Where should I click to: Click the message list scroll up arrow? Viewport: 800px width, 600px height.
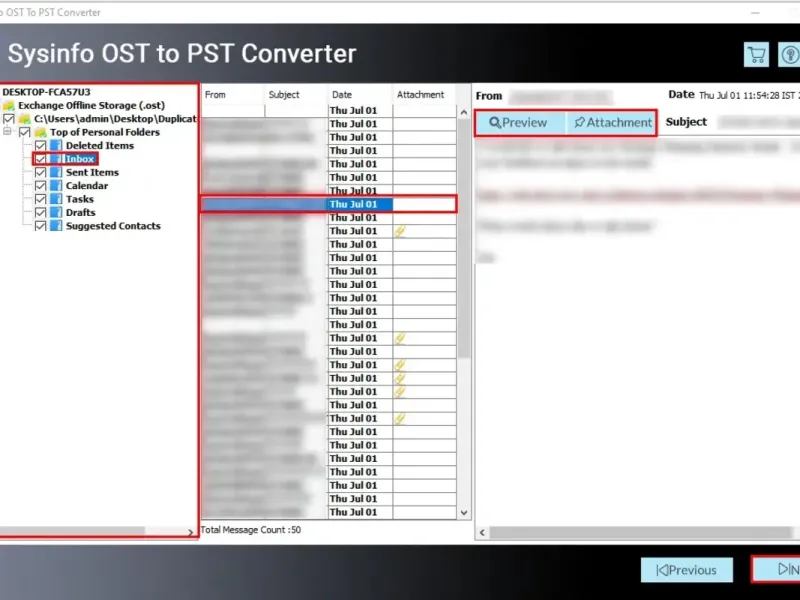pos(464,112)
